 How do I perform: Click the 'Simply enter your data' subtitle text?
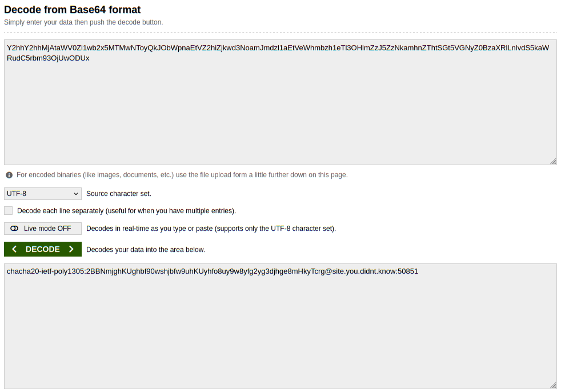pos(83,22)
